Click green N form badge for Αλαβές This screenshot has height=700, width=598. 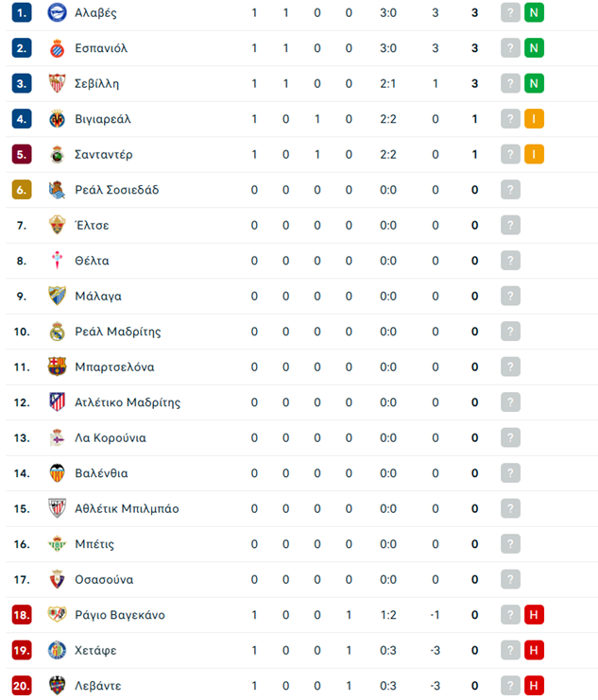pos(534,12)
